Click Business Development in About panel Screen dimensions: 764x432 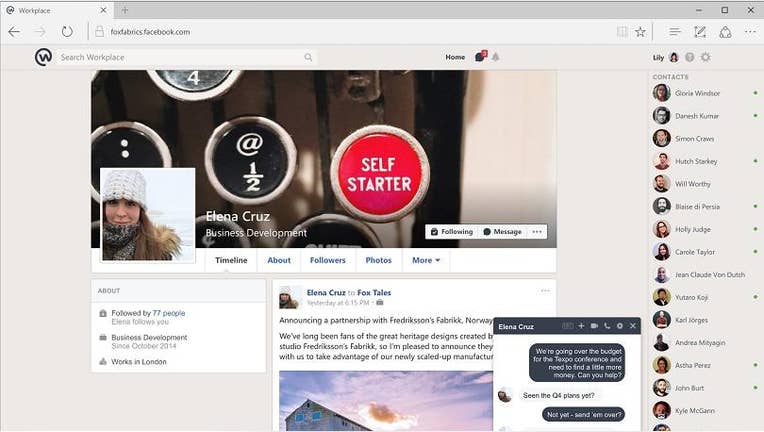pos(149,338)
